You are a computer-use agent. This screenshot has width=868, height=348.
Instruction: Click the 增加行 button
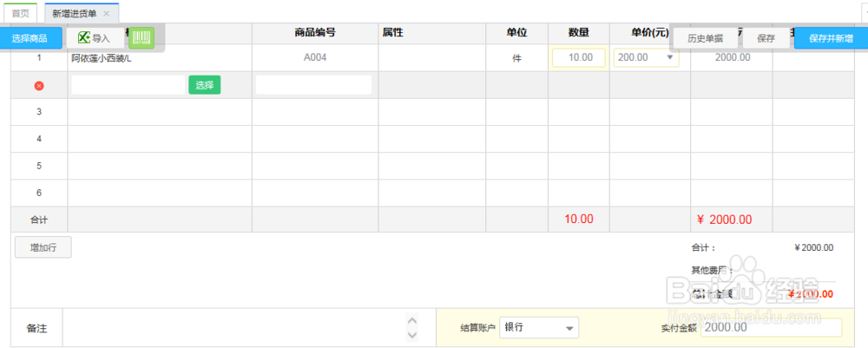[x=43, y=247]
